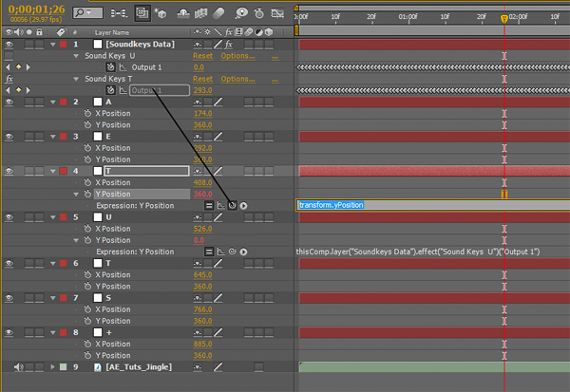Hide layer 8 plus-sign layer eye

click(9, 332)
